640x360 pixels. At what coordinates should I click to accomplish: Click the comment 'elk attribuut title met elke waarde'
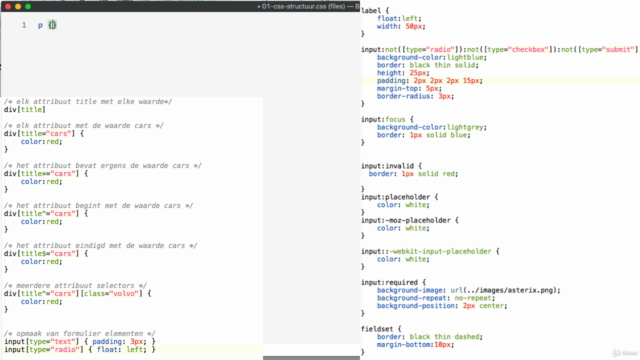click(x=88, y=102)
